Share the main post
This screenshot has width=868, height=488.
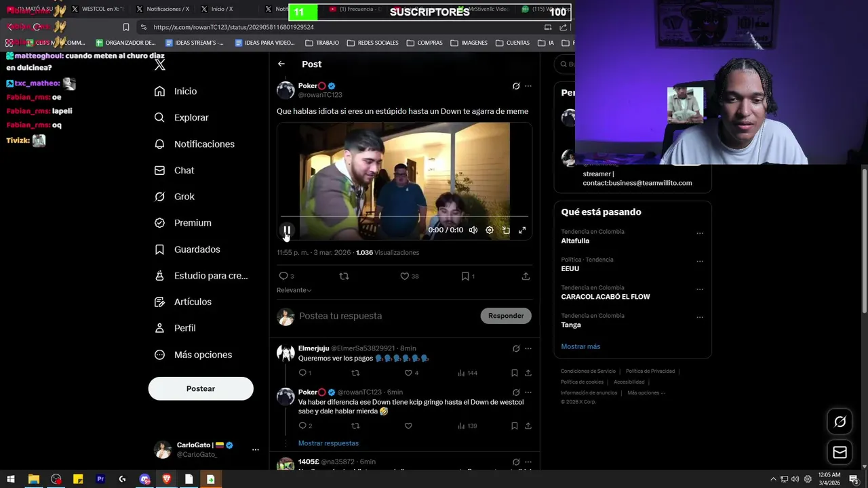526,276
